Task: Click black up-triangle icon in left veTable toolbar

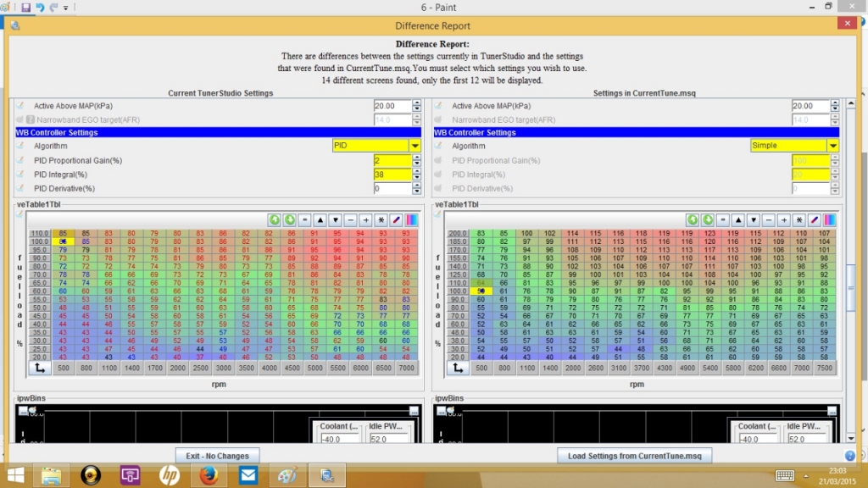Action: (320, 220)
